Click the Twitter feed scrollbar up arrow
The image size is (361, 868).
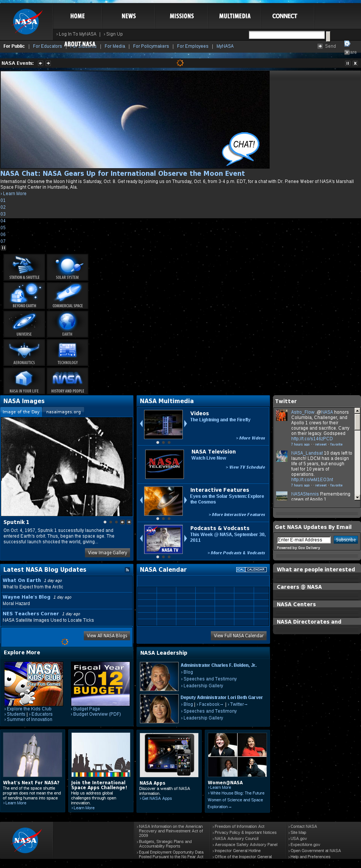357,411
